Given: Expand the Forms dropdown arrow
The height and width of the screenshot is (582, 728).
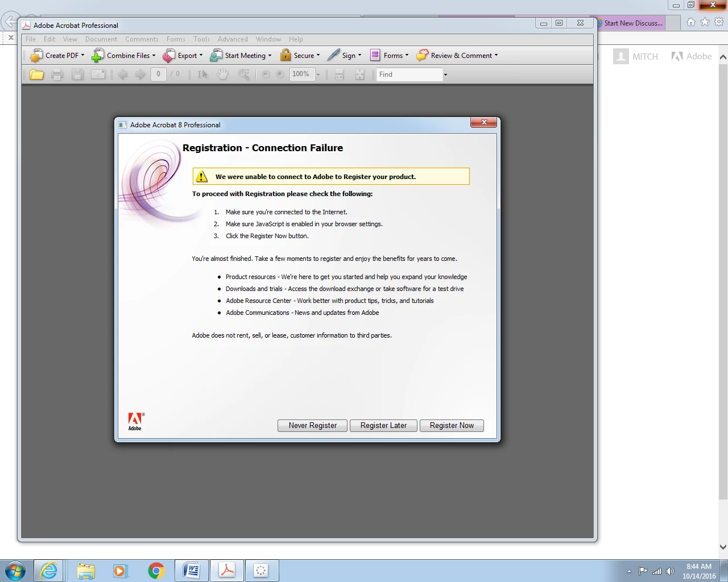Looking at the screenshot, I should tap(407, 55).
